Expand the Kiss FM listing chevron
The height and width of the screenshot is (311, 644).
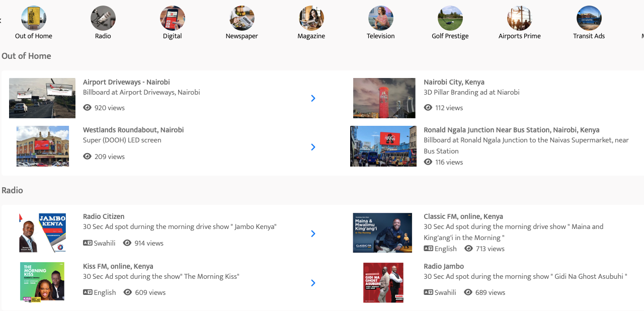(x=313, y=283)
